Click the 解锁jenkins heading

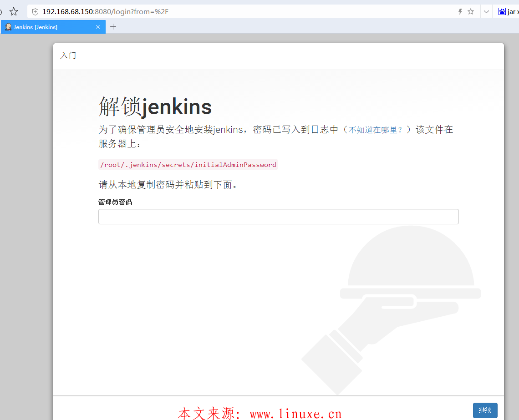[x=155, y=107]
